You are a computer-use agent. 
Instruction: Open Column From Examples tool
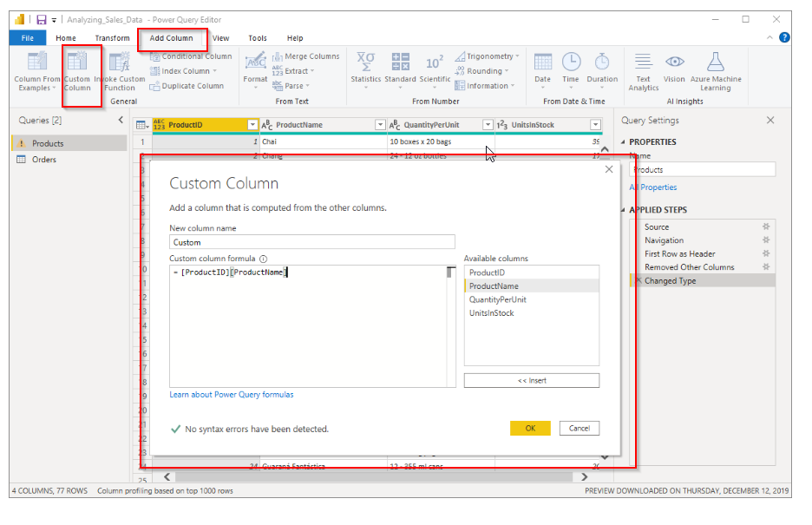tap(36, 71)
